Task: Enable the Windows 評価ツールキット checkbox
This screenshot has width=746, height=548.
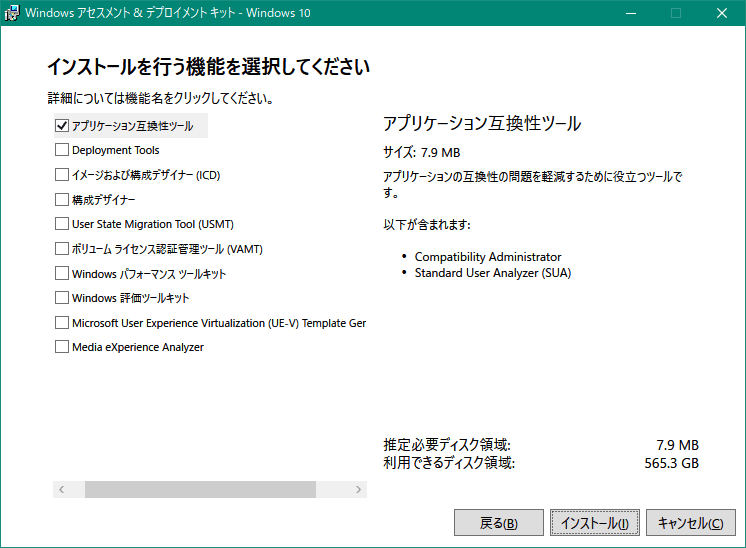Action: [62, 298]
